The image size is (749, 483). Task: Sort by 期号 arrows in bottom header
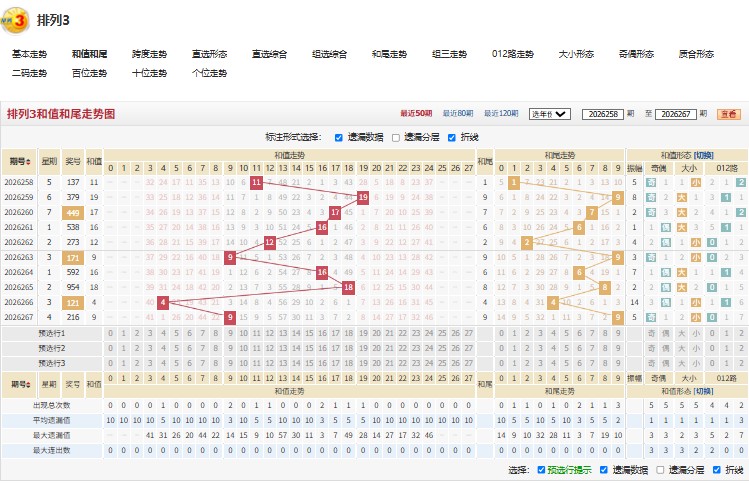pos(28,384)
